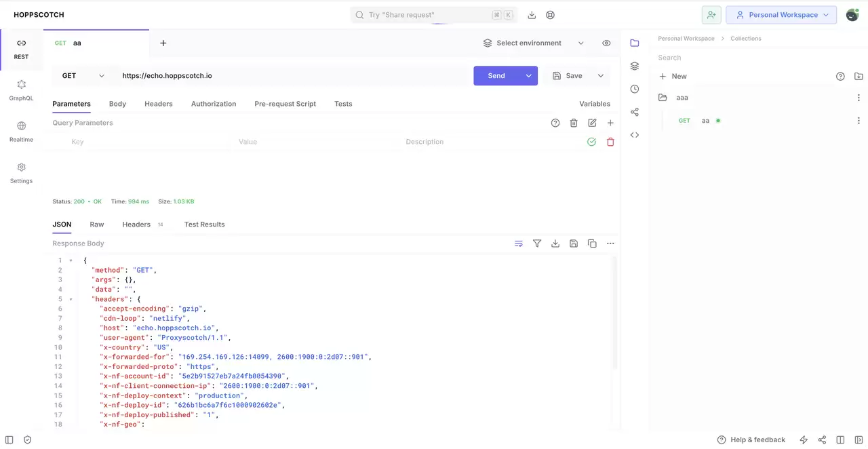
Task: Click the filter response icon
Action: 537,243
